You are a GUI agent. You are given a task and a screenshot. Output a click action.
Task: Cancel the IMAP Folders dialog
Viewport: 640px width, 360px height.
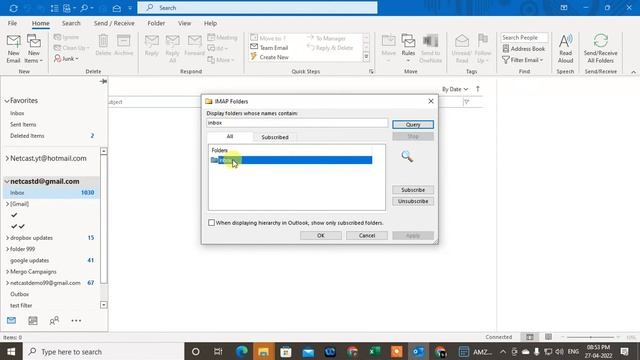pyautogui.click(x=367, y=236)
